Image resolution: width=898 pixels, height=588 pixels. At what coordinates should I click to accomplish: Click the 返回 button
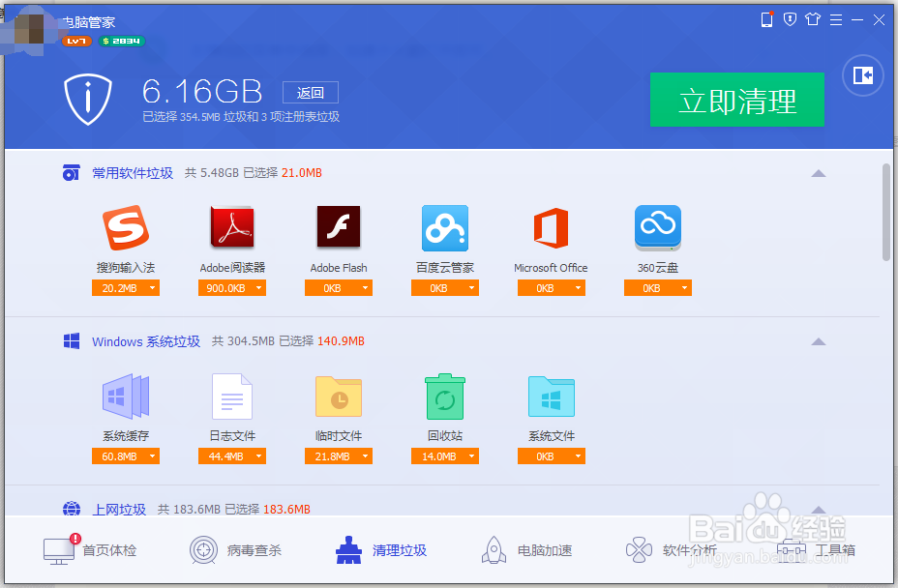(x=311, y=93)
